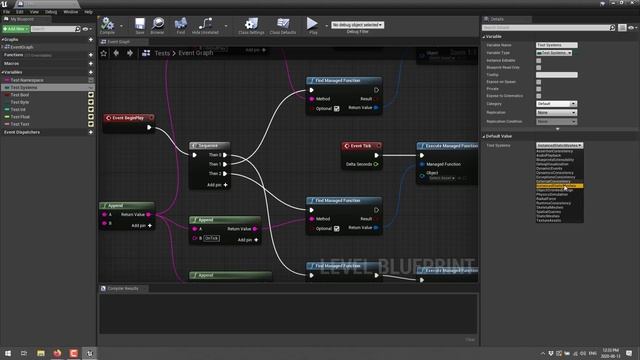Collapse the Graphs section in My Blueprint

[2, 40]
